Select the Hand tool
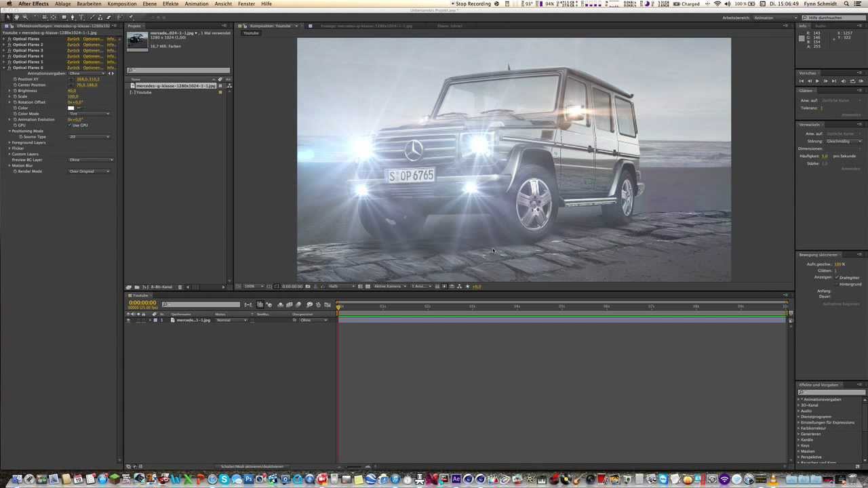 [16, 17]
